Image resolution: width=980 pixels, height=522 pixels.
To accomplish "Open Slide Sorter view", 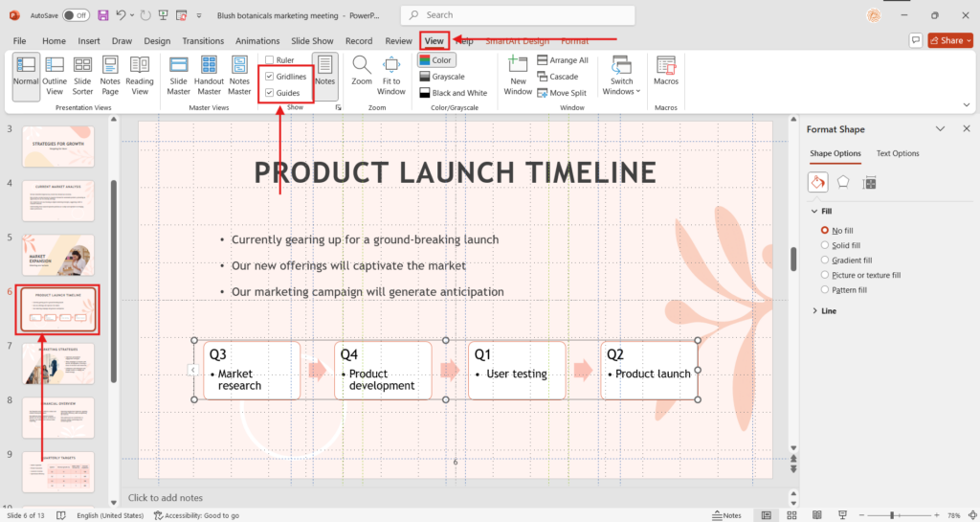I will tap(82, 76).
